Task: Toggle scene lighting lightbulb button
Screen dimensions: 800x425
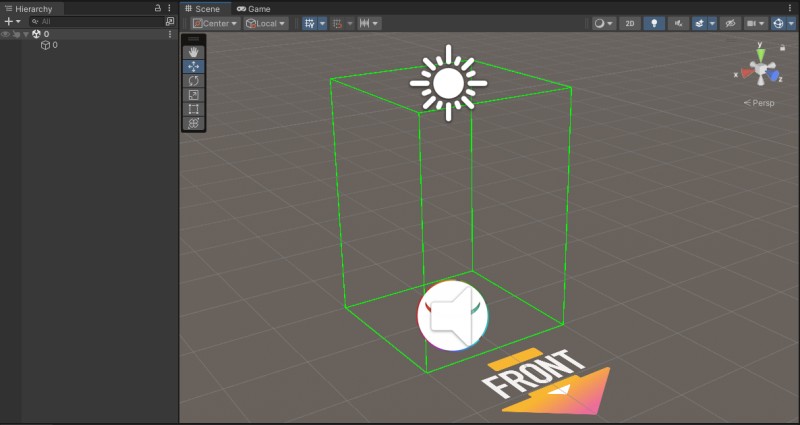Action: (654, 23)
